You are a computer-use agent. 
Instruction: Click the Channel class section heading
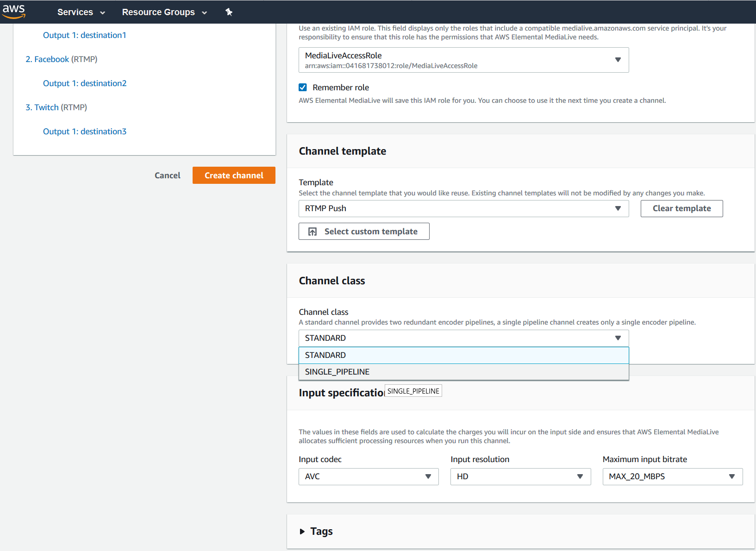point(332,281)
